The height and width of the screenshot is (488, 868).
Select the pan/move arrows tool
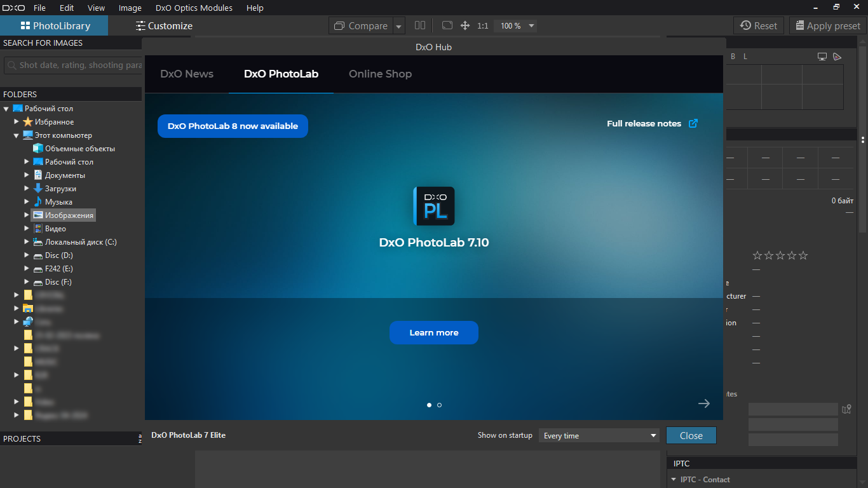pos(465,25)
